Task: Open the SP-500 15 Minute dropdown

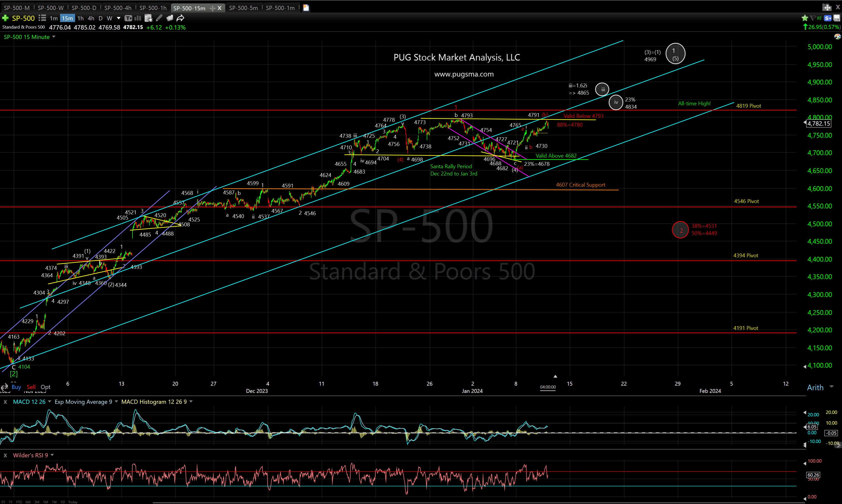Action: [x=54, y=37]
